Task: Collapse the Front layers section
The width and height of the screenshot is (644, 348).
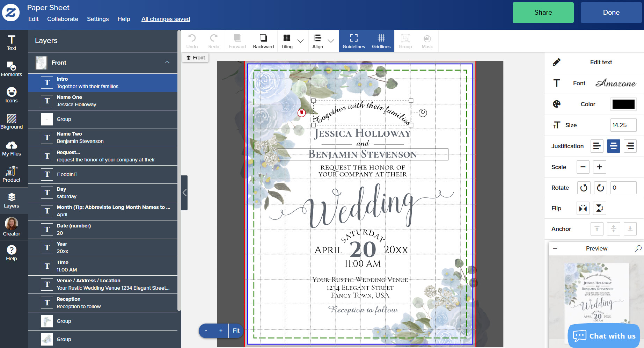Action: click(167, 62)
